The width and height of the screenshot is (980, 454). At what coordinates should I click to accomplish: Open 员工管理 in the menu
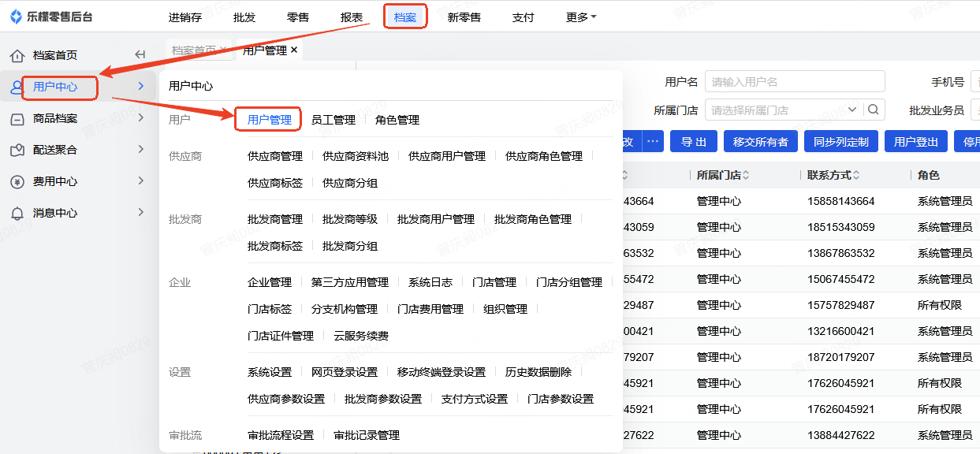(333, 120)
